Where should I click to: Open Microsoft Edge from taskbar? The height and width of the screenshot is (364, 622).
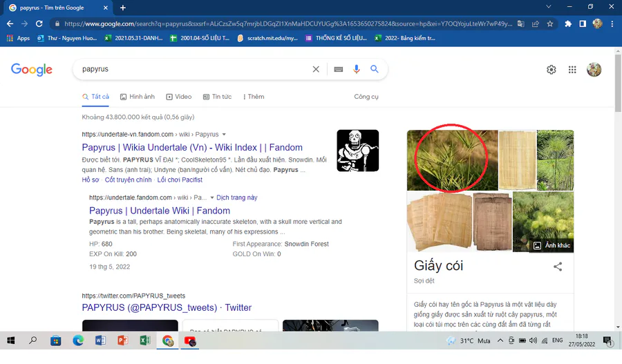[78, 341]
